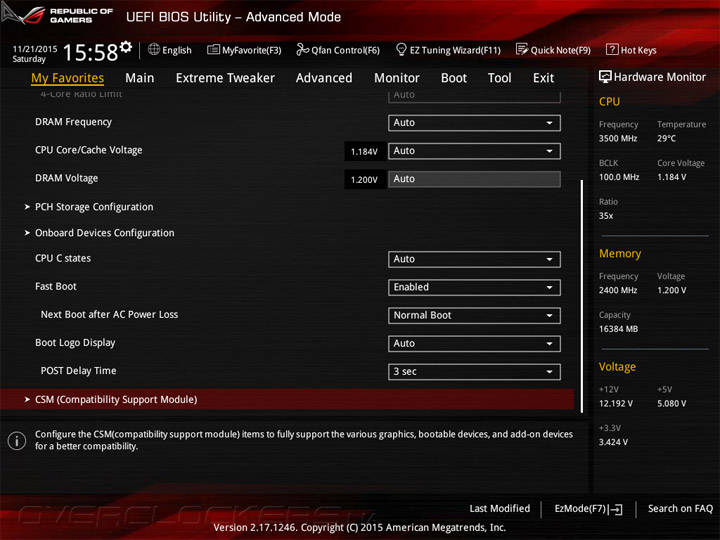The image size is (720, 540).
Task: Click the Hot Keys question mark icon
Action: tap(612, 49)
